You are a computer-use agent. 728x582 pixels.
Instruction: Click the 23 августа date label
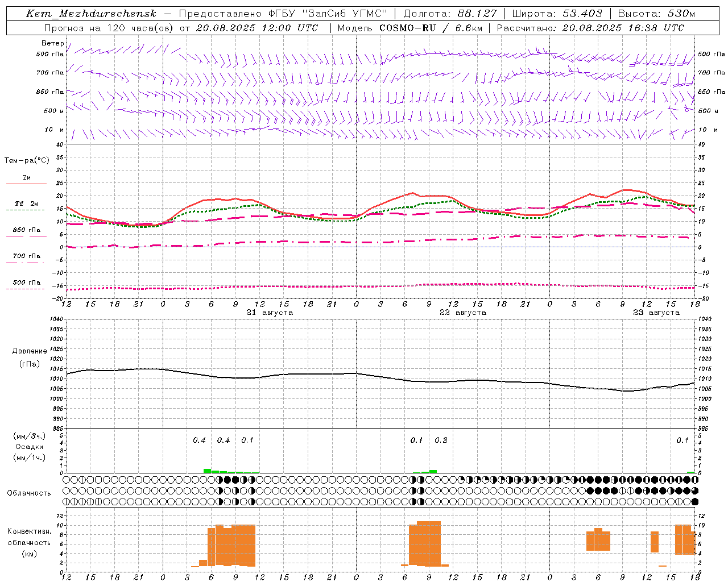[656, 313]
